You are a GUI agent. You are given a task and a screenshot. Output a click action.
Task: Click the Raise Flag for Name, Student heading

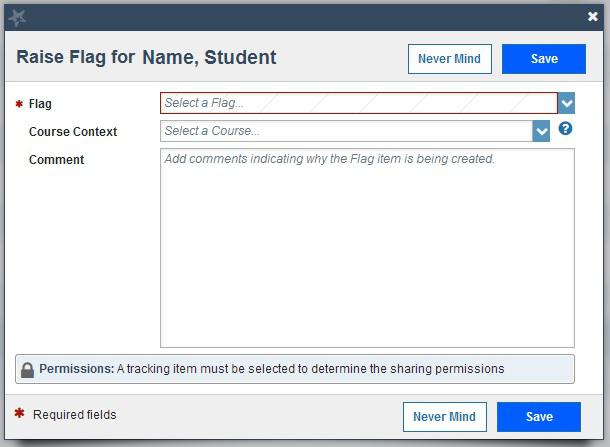coord(146,58)
